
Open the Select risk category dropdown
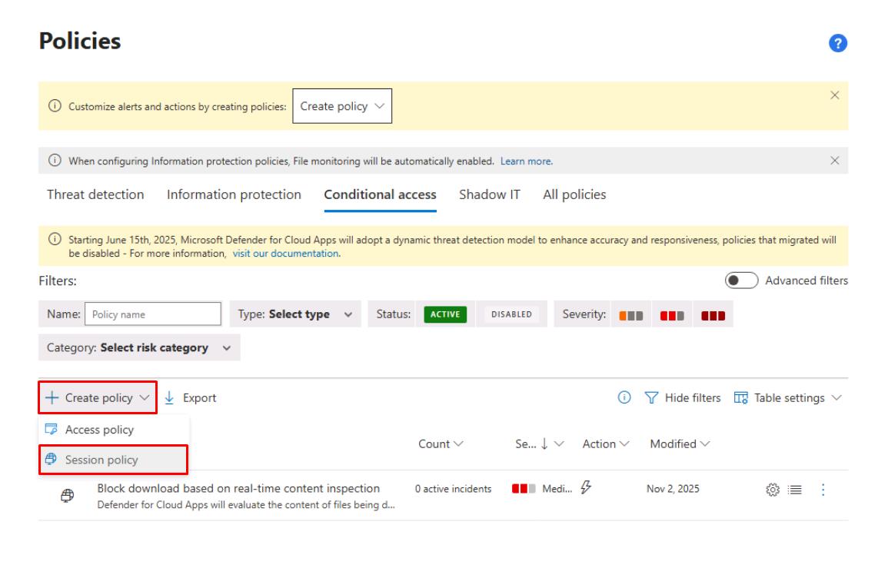pos(139,347)
